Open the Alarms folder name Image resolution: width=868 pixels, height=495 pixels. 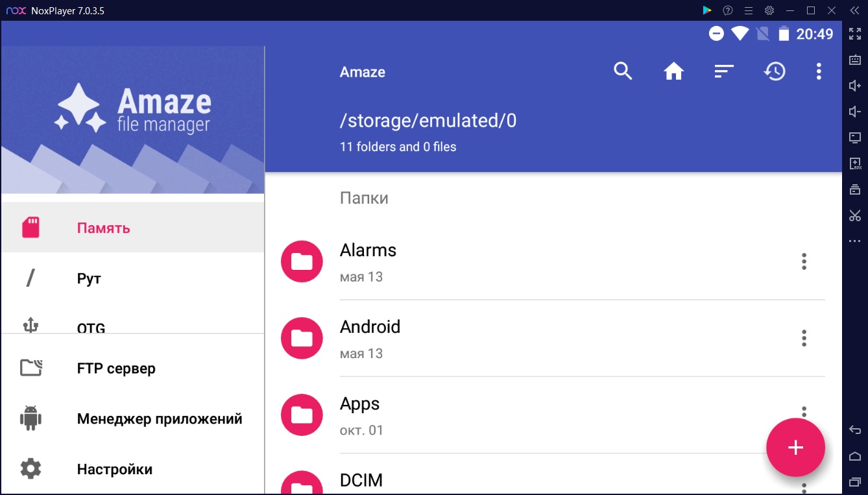pyautogui.click(x=368, y=250)
